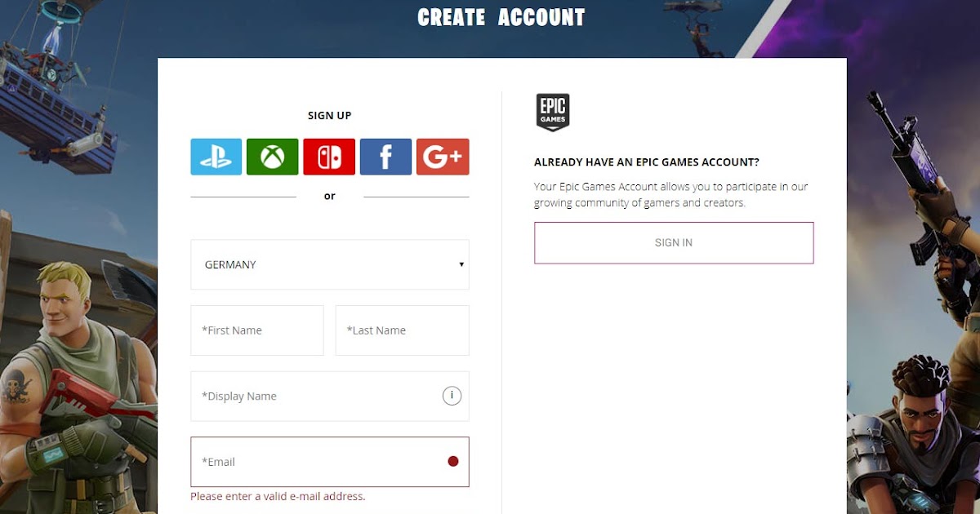The width and height of the screenshot is (980, 514).
Task: Sign up with the Facebook icon
Action: coord(385,157)
